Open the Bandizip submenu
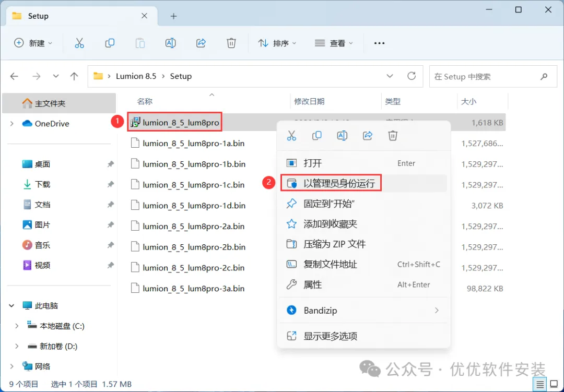Screen dimensions: 564x392 363,311
